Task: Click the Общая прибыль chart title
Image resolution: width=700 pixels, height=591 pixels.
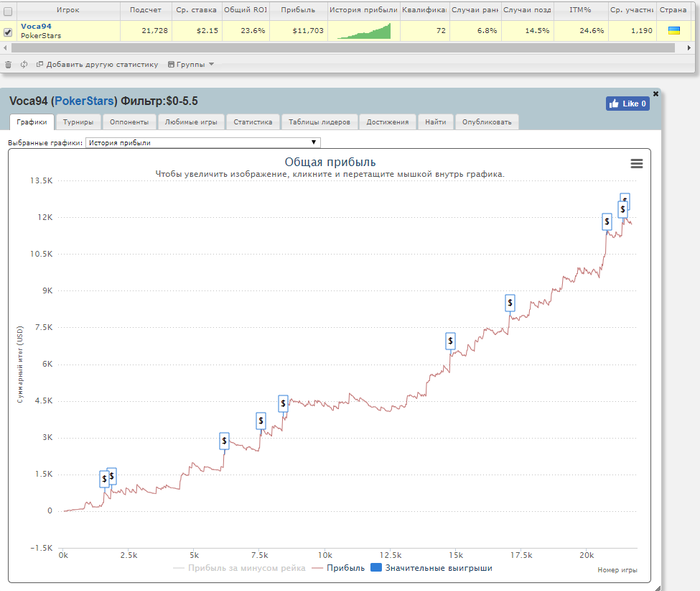Action: click(330, 162)
